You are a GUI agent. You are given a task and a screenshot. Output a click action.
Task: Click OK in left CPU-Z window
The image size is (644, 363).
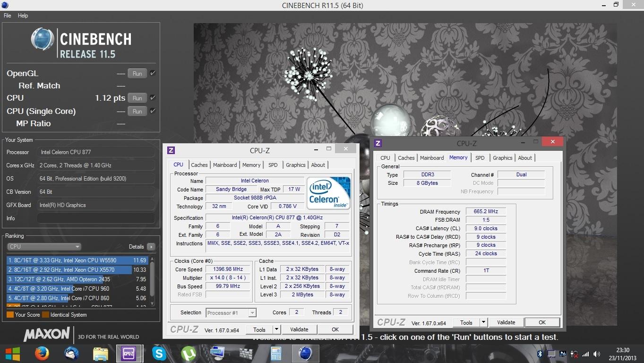point(335,329)
